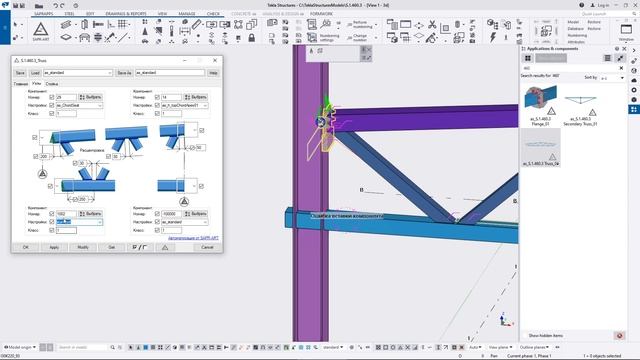Toggle the checkbox beside Номер value 100000
640x360 pixels.
(x=157, y=213)
